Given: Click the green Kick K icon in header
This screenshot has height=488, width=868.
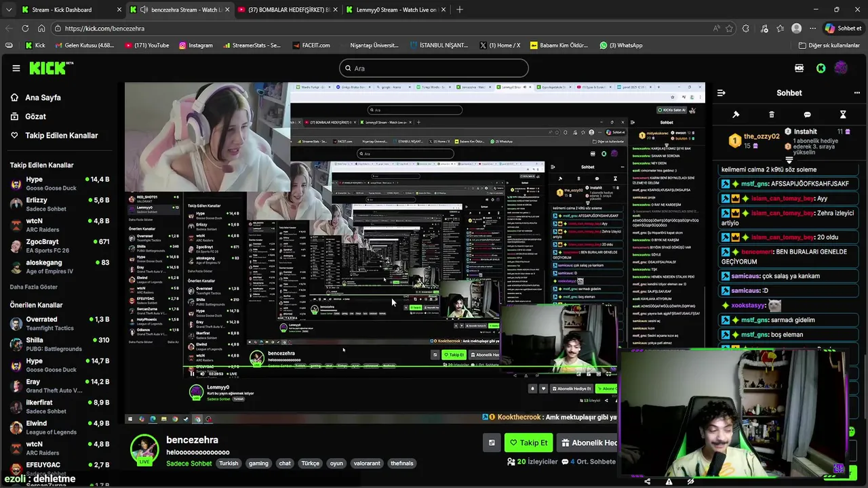Looking at the screenshot, I should (x=821, y=68).
